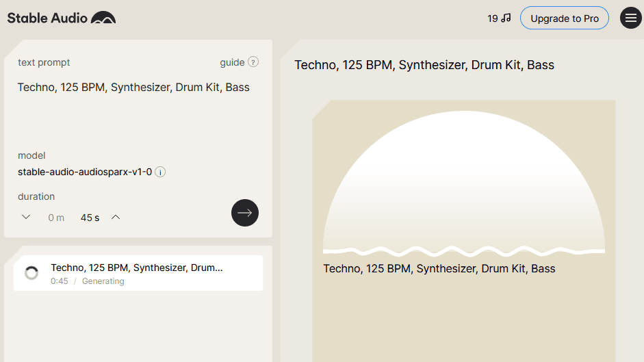Click the loading spinner on generating track
644x362 pixels.
pyautogui.click(x=31, y=274)
